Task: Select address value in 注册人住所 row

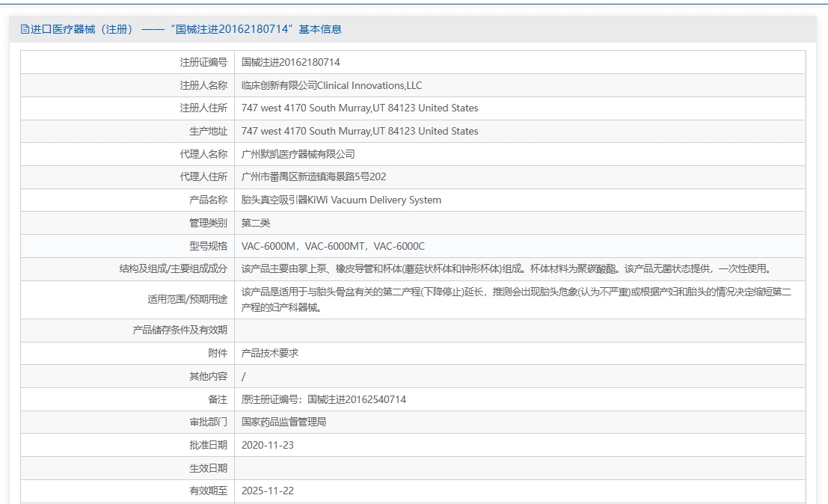Action: pyautogui.click(x=360, y=108)
